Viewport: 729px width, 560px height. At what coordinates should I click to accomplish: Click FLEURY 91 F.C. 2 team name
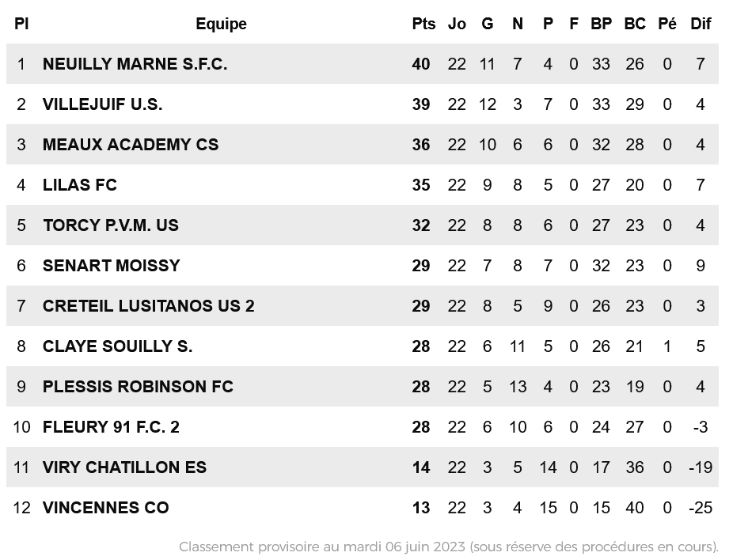[111, 427]
